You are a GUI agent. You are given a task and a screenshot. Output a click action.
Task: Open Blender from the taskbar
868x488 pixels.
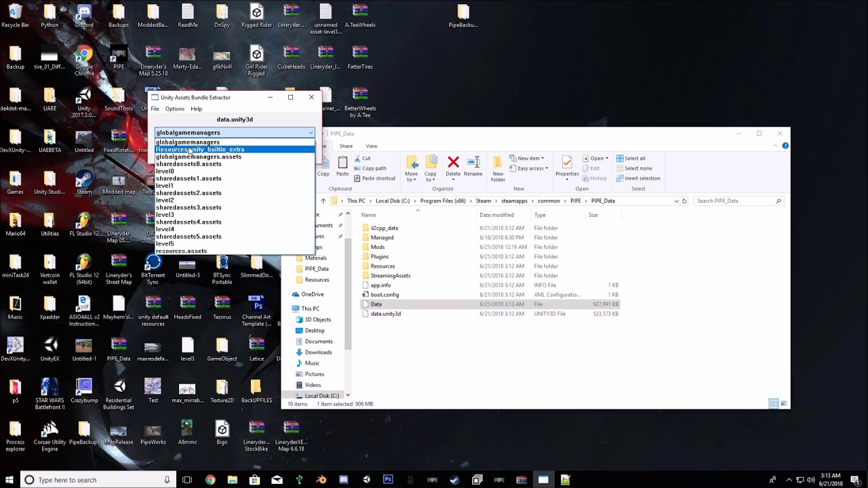(321, 480)
